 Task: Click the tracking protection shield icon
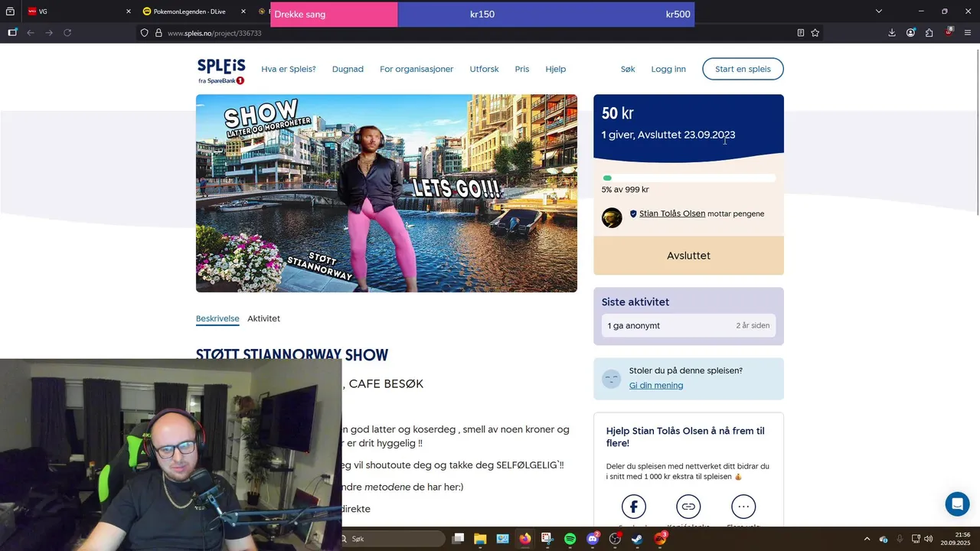144,33
